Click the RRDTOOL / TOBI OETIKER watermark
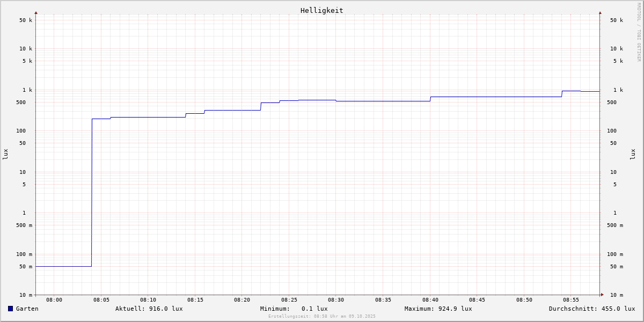644x322 pixels. pyautogui.click(x=639, y=32)
